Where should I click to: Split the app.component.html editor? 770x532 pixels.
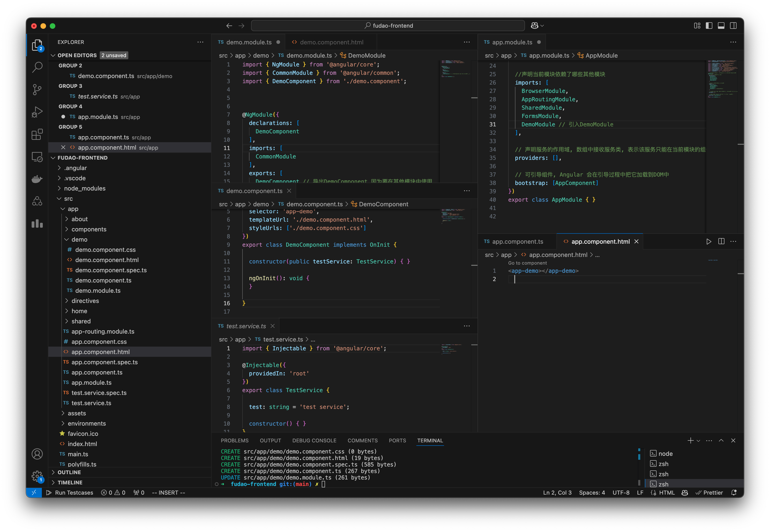pos(721,241)
